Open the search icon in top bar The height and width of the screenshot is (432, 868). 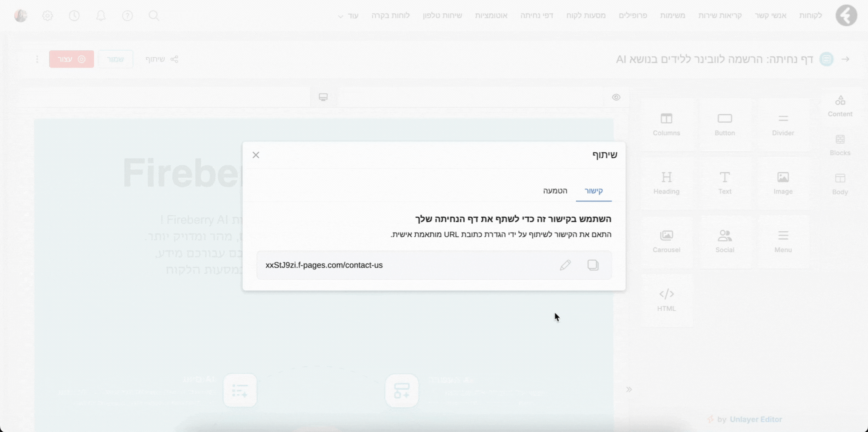pyautogui.click(x=154, y=16)
